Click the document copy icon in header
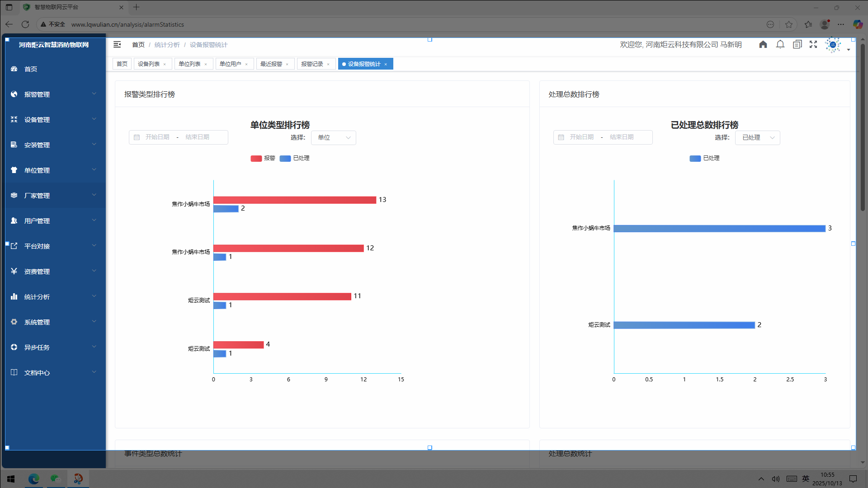 pos(797,44)
